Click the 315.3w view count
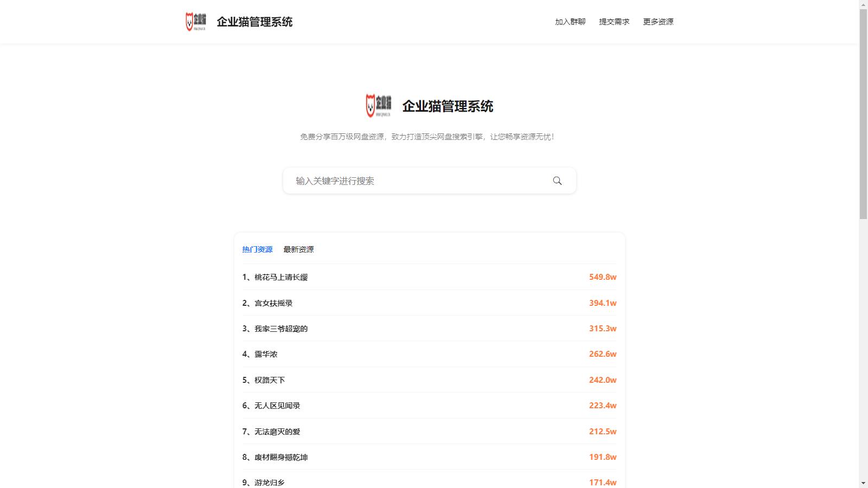868x488 pixels. tap(603, 329)
